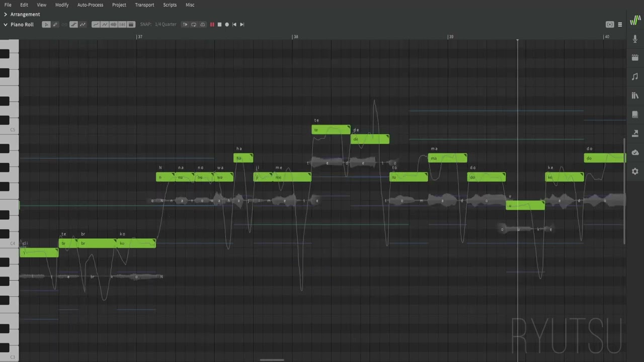The image size is (644, 362).
Task: Click the vertical scrollbar on the right
Action: (624, 191)
